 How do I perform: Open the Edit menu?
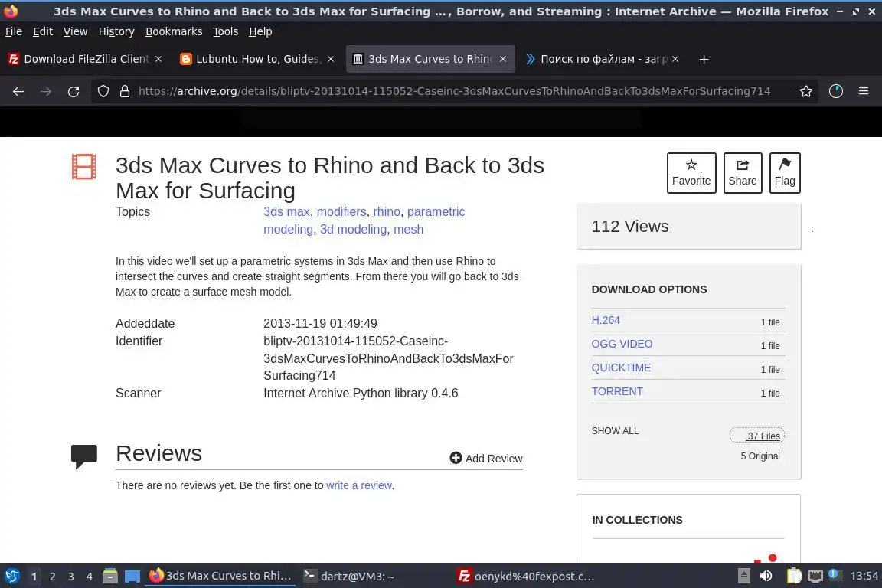coord(43,31)
